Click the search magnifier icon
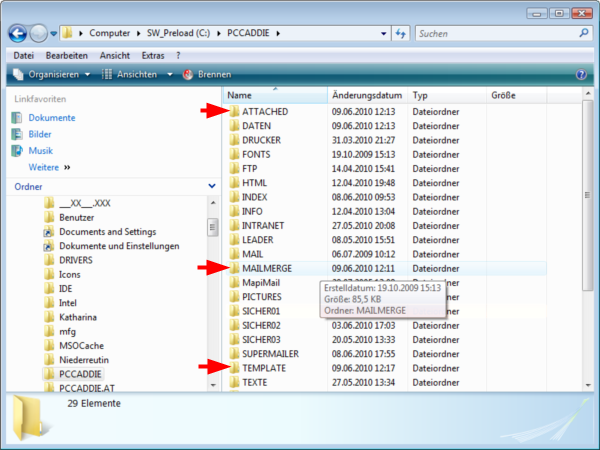The image size is (600, 450). [x=584, y=33]
